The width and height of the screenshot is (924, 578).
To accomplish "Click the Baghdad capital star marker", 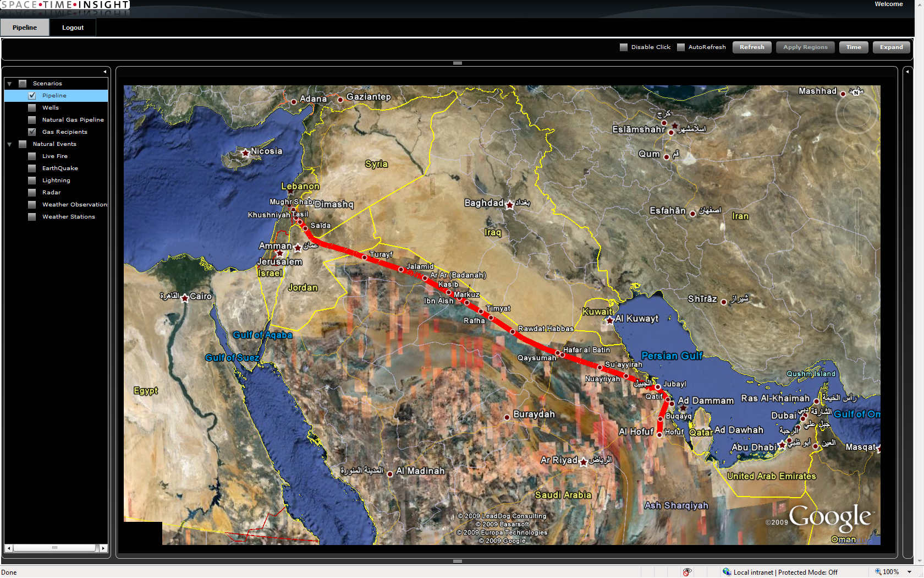I will click(x=510, y=205).
